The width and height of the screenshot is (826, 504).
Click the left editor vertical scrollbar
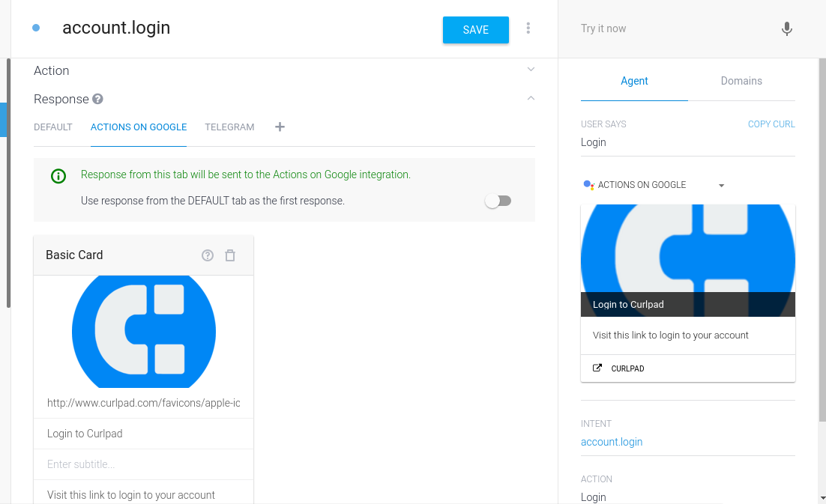click(x=8, y=183)
